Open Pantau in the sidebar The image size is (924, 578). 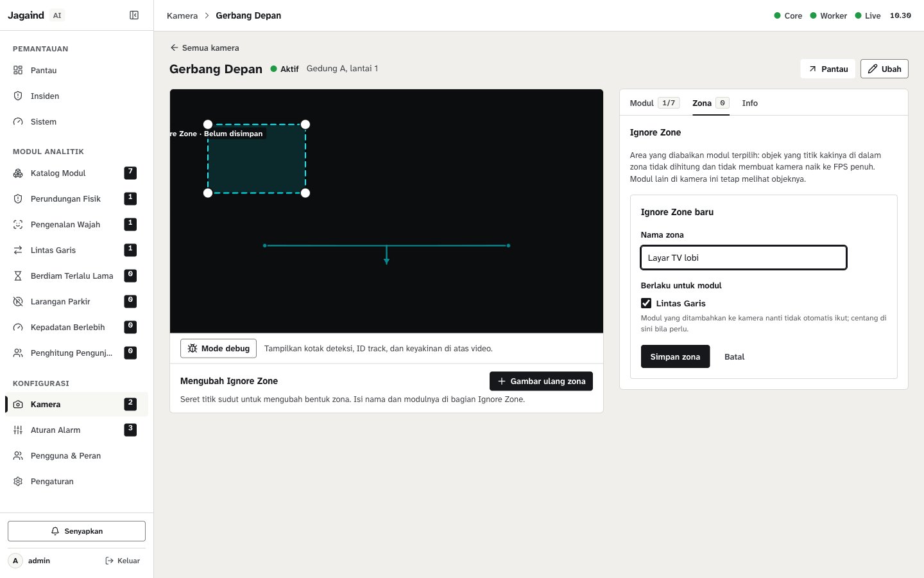[76, 70]
